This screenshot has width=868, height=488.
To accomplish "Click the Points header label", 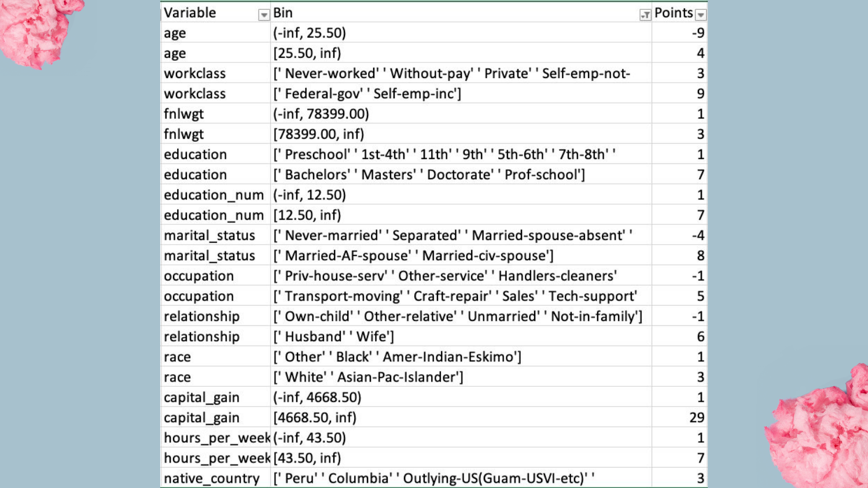I will [x=673, y=13].
